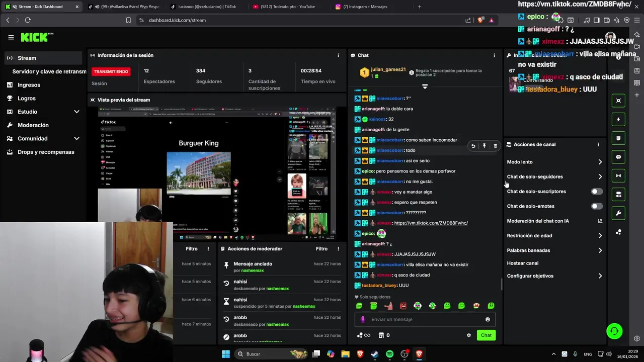The width and height of the screenshot is (644, 362).
Task: Click the focus frame sidebar widget icon
Action: (618, 101)
